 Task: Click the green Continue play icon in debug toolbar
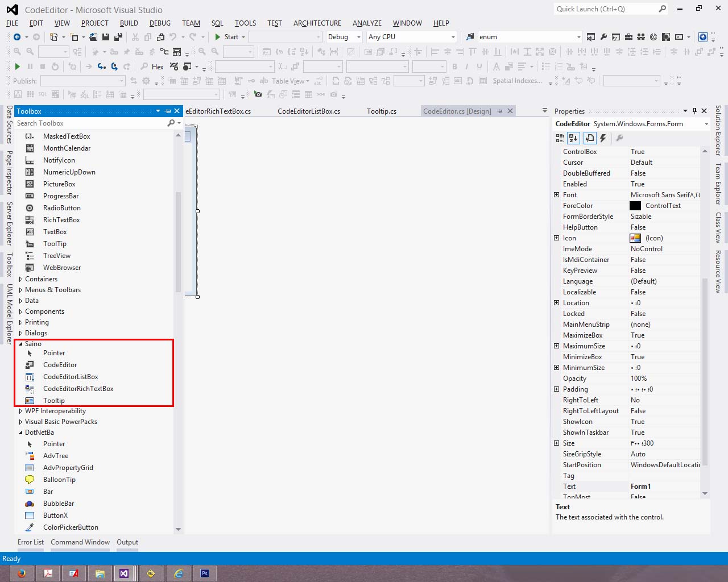(17, 66)
